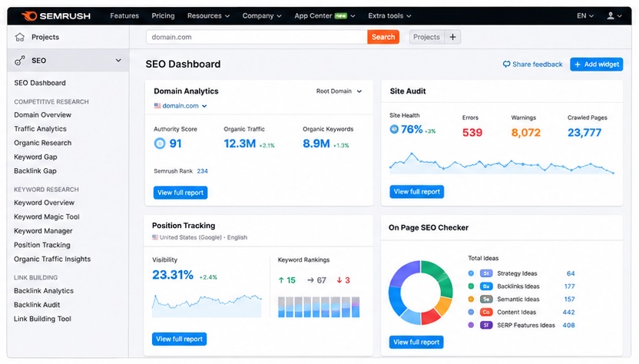Viewport: 639px width, 364px height.
Task: Open the Extra tools dropdown
Action: point(389,16)
